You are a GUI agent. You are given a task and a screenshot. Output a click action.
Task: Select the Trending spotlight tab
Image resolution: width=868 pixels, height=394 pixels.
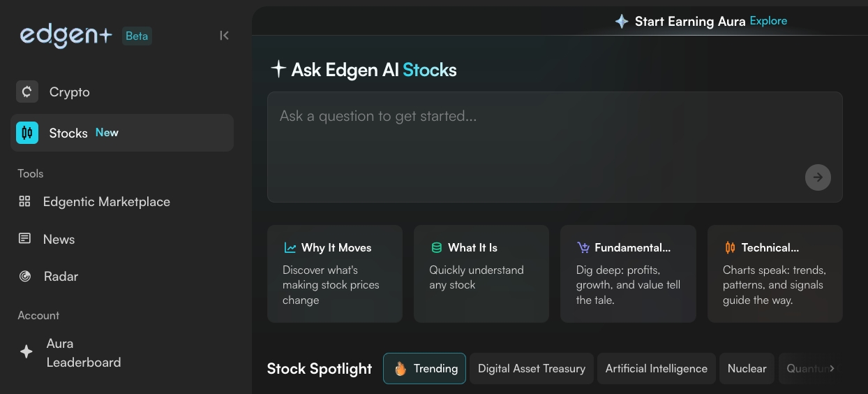tap(424, 368)
